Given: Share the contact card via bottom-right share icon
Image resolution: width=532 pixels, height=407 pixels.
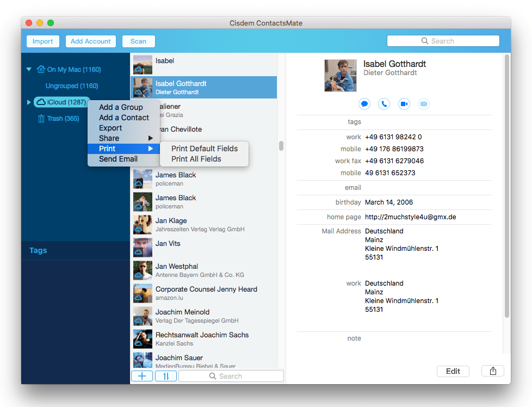Looking at the screenshot, I should click(492, 371).
